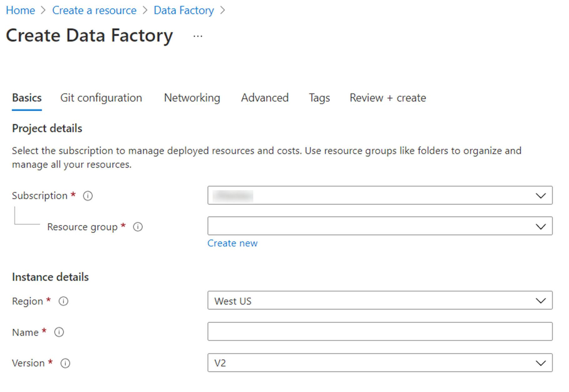
Task: Open the Subscription info tooltip icon
Action: (x=88, y=196)
